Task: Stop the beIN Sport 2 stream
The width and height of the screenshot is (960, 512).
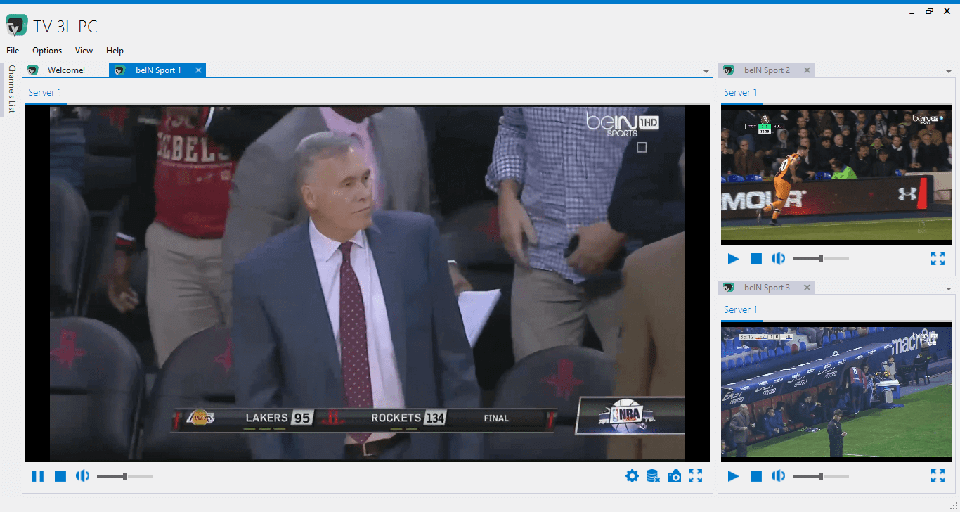Action: point(756,258)
